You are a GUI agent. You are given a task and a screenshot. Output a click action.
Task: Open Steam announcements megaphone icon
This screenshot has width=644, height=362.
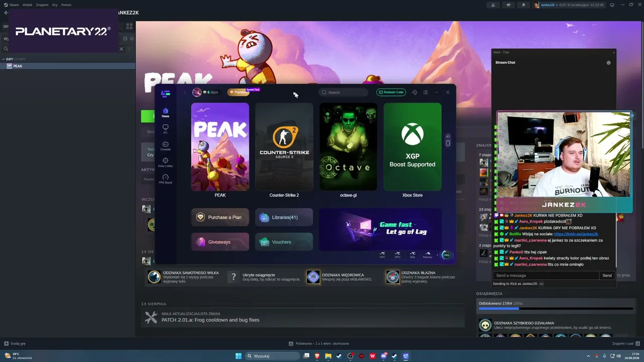coord(508,5)
